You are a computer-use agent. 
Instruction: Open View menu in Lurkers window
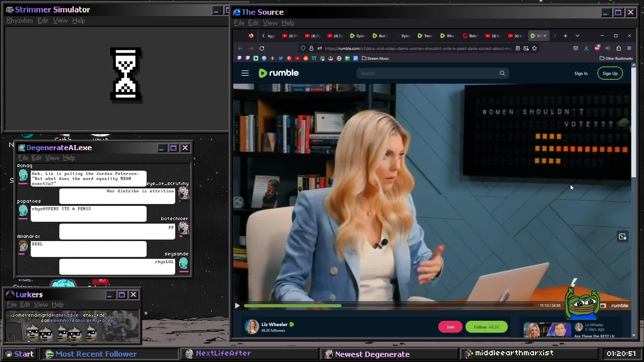41,305
